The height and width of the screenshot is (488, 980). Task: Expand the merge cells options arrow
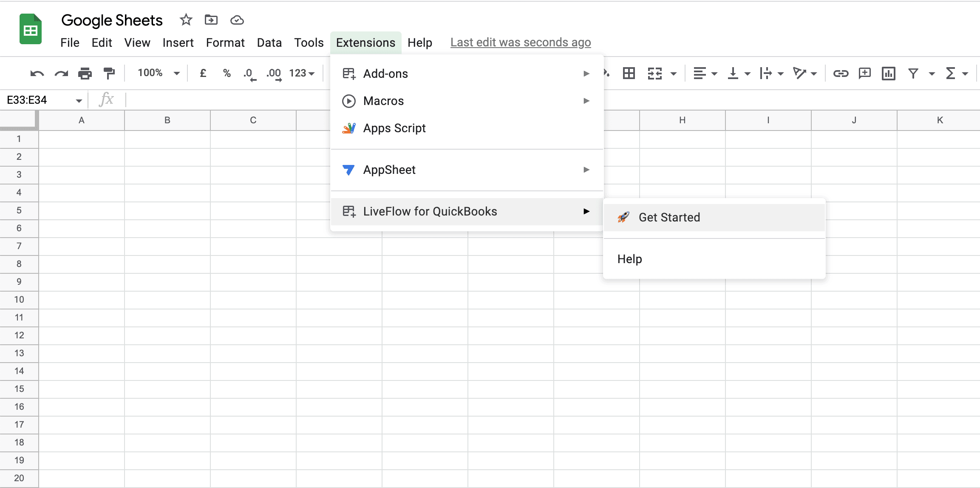tap(674, 74)
